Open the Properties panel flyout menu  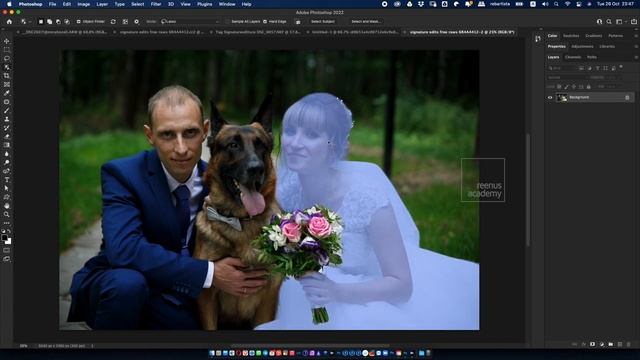[x=636, y=47]
